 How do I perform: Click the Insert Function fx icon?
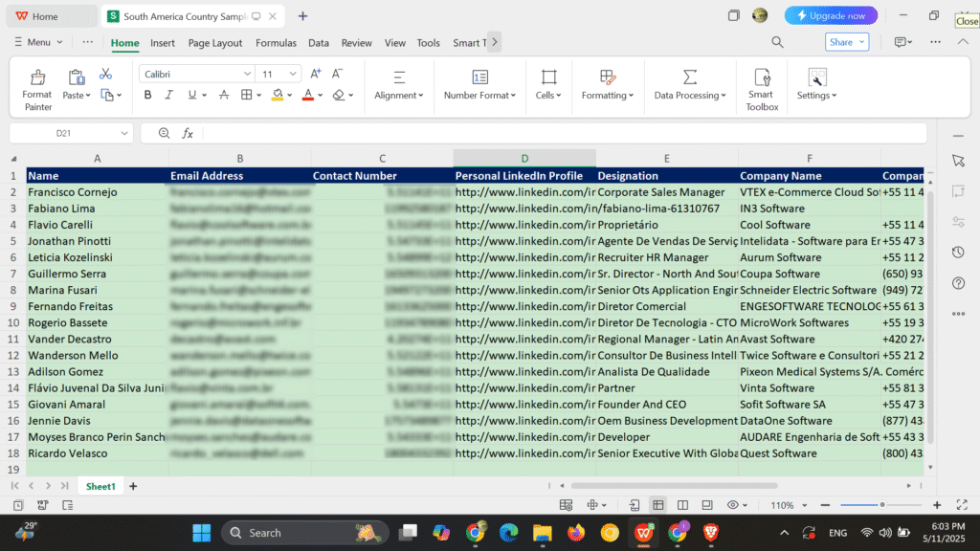(x=188, y=133)
